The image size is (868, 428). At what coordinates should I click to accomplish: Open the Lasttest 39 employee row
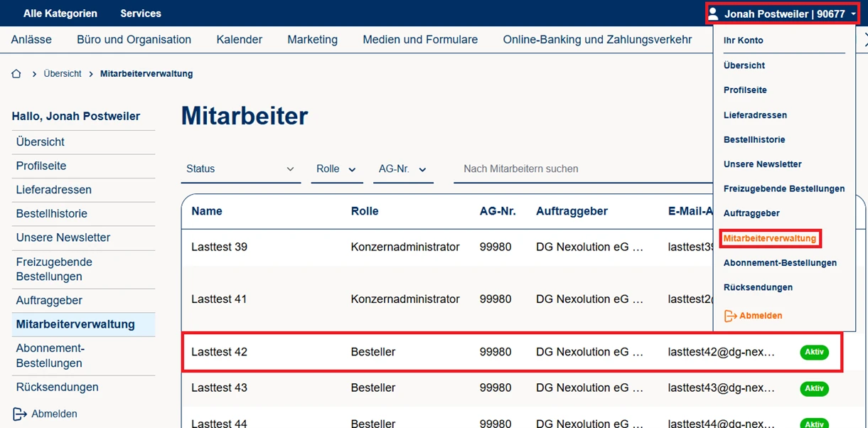(x=219, y=247)
